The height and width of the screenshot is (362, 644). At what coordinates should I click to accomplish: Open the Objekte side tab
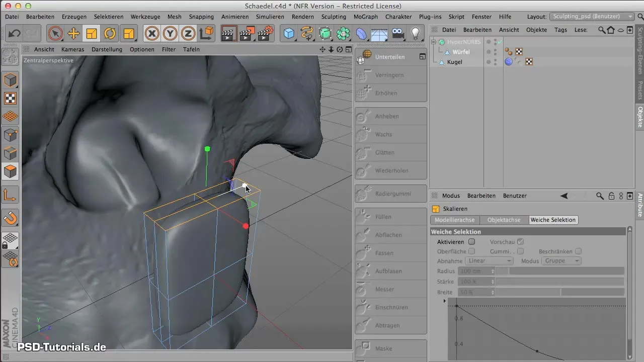tap(640, 117)
